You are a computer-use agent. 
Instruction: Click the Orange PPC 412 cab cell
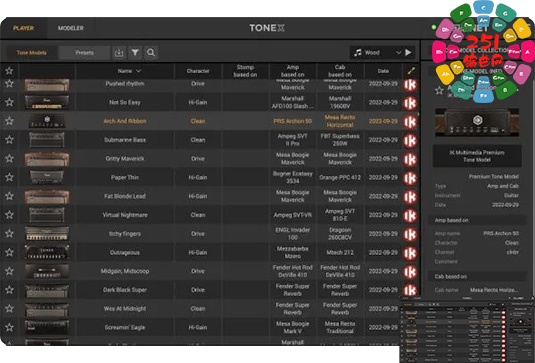340,177
